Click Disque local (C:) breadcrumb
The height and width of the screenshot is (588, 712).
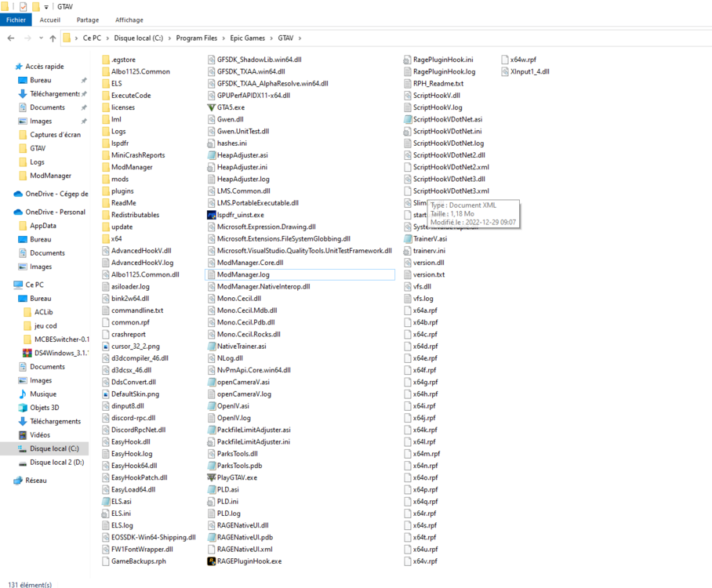pos(139,38)
